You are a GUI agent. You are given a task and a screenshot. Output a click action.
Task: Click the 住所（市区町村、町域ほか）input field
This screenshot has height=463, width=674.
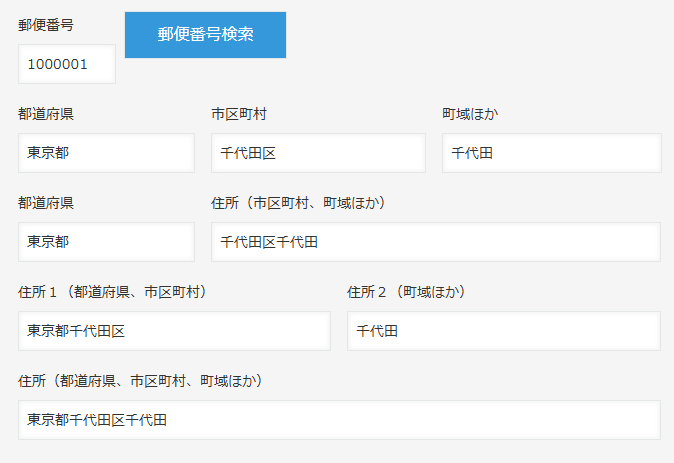(435, 242)
